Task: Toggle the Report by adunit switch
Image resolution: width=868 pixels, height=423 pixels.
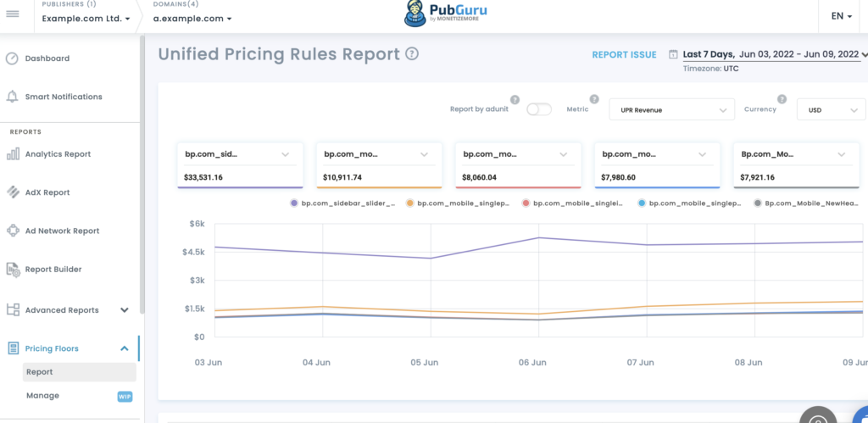Action: coord(538,109)
